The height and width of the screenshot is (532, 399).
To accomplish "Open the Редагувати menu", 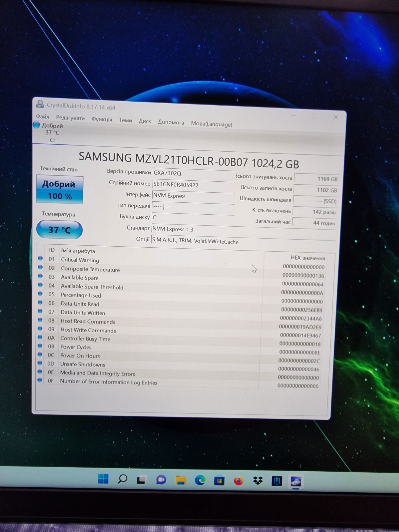I will [70, 118].
